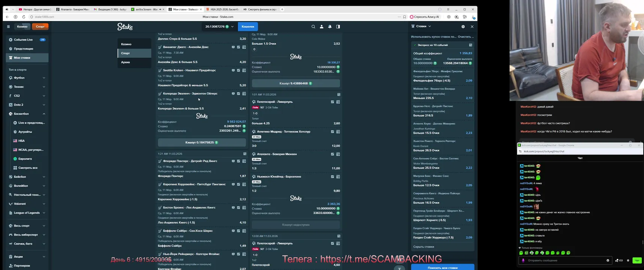The image size is (644, 270).
Task: Open a new browser tab
Action: point(282,9)
